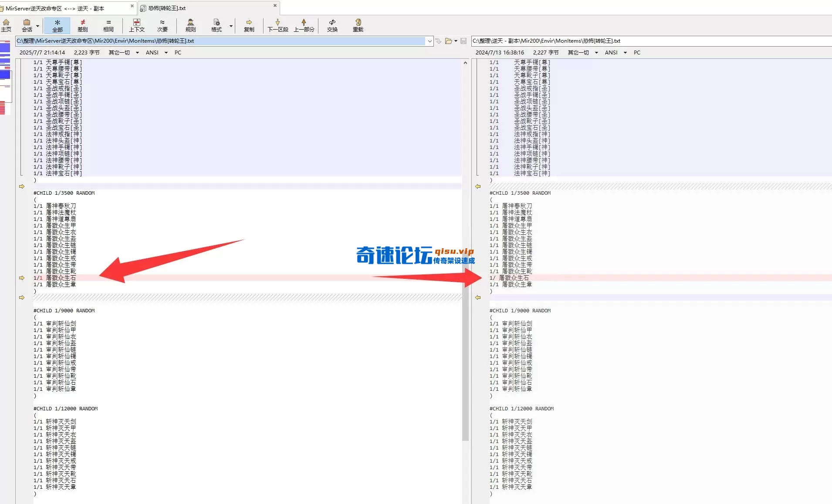
Task: Select the 规则 (Rules) icon
Action: tap(191, 25)
